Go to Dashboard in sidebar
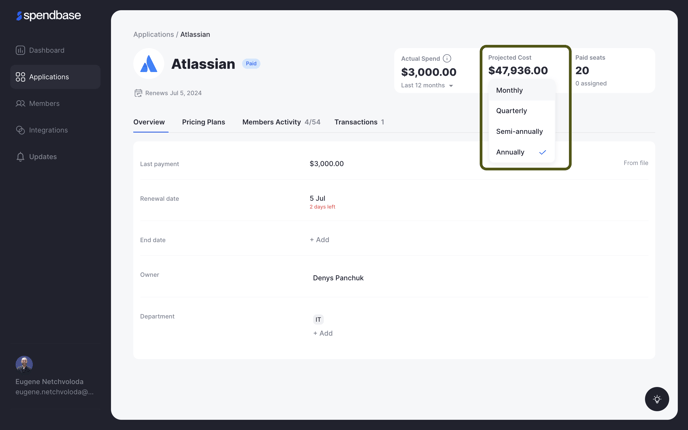Image resolution: width=688 pixels, height=430 pixels. 55,50
